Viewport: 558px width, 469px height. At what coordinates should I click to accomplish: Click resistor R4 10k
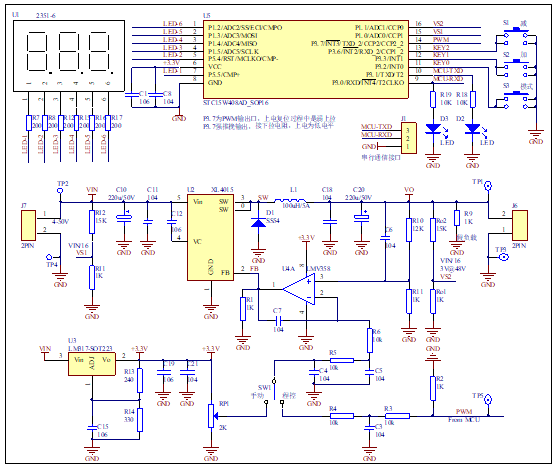pos(342,416)
